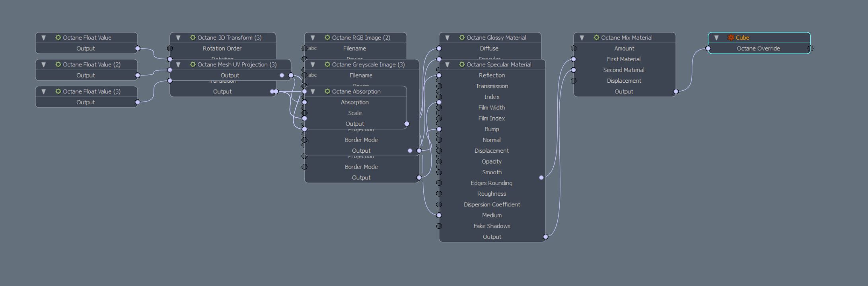This screenshot has height=286, width=868.
Task: Collapse the Octane Mesh UV Projection (3) node
Action: [x=178, y=65]
